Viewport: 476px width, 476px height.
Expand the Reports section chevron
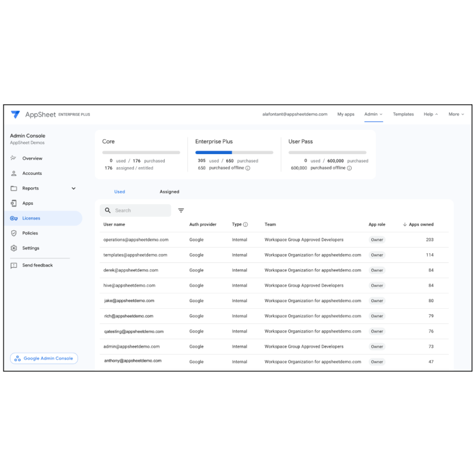[x=73, y=188]
